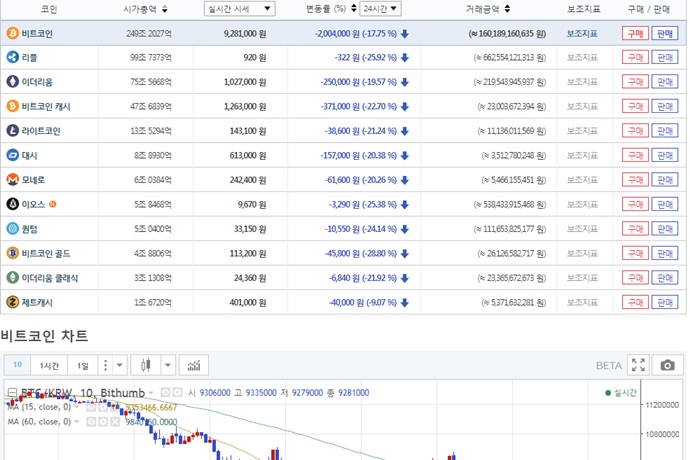690x460 pixels.
Task: Click the down arrow icon in 비트코인 change cell
Action: tap(405, 33)
